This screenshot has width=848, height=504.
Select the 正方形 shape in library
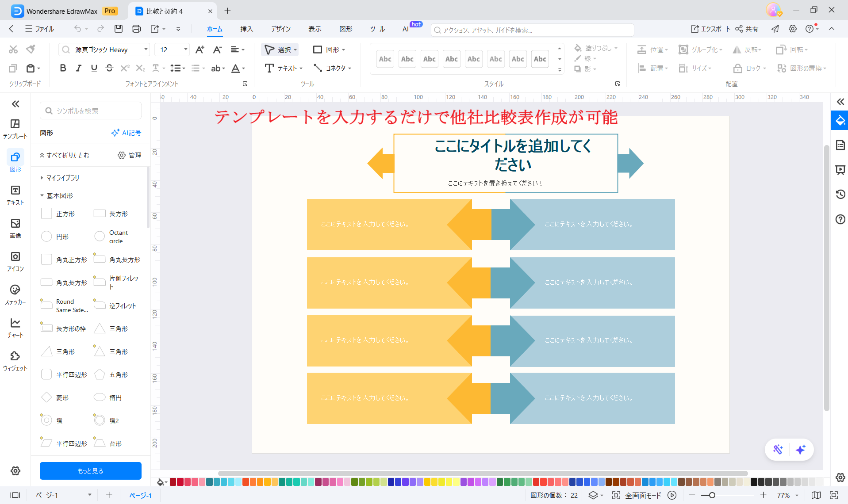[x=58, y=214]
